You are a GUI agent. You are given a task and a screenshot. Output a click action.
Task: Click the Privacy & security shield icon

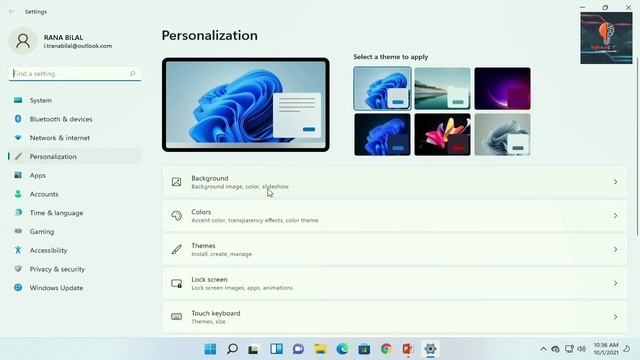click(x=18, y=269)
